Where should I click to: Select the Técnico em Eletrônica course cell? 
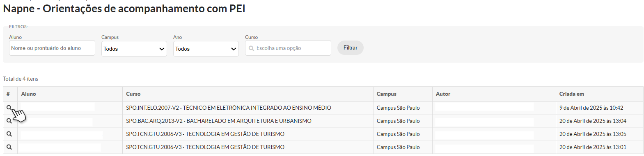[x=229, y=108]
